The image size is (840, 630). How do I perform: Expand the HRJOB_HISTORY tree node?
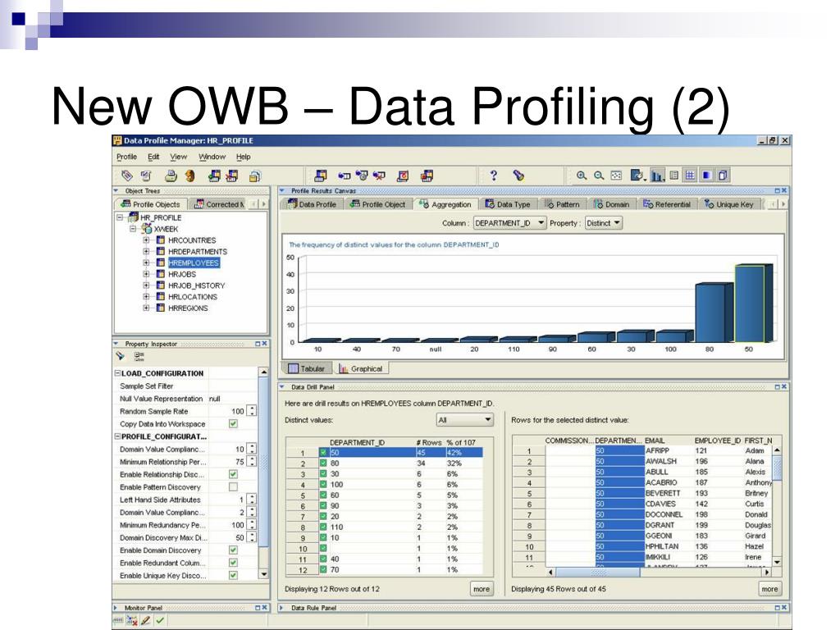[146, 285]
